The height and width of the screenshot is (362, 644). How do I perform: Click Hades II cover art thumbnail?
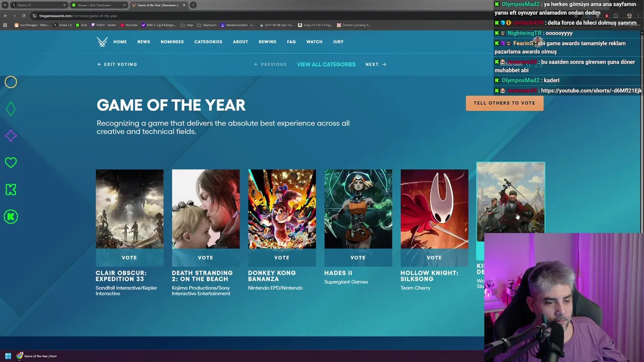click(358, 209)
